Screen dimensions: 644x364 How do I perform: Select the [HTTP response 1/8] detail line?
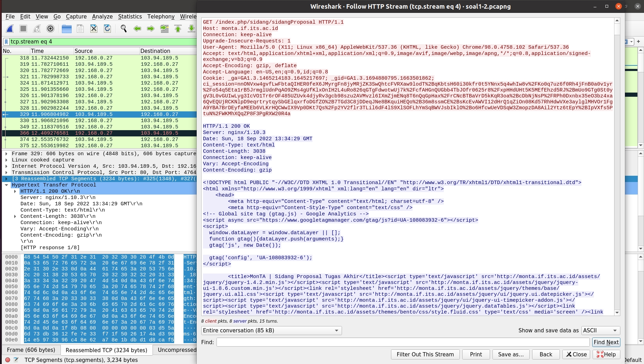pyautogui.click(x=50, y=247)
